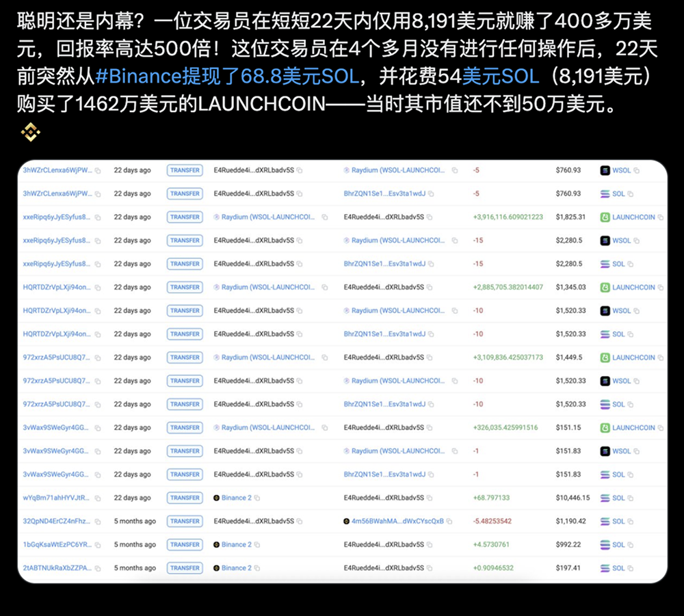Open transaction signature wYqBm71ahHYVJtR
This screenshot has width=684, height=616.
pyautogui.click(x=57, y=498)
